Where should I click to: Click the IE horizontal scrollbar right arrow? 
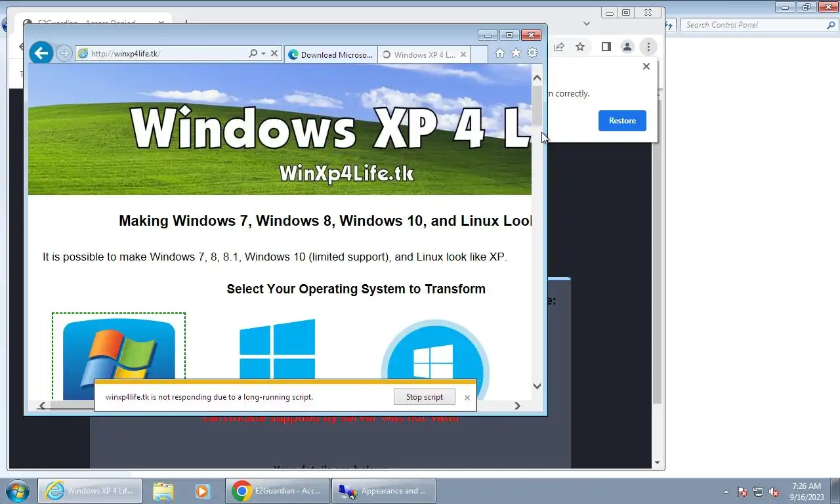tap(517, 406)
